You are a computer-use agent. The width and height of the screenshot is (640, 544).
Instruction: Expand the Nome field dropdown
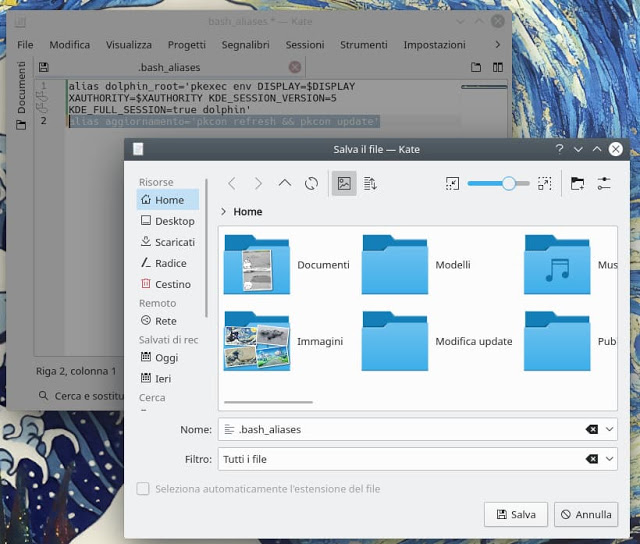[609, 429]
